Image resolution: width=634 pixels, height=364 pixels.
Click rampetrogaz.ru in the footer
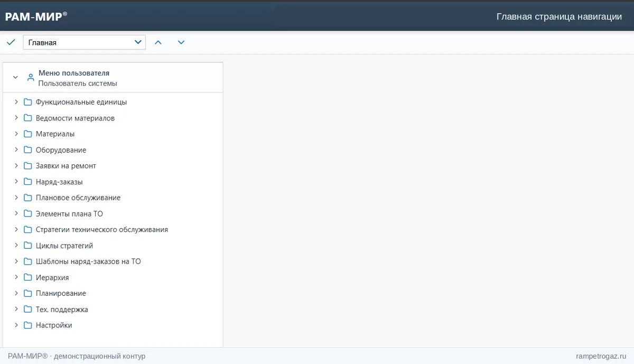tap(601, 356)
